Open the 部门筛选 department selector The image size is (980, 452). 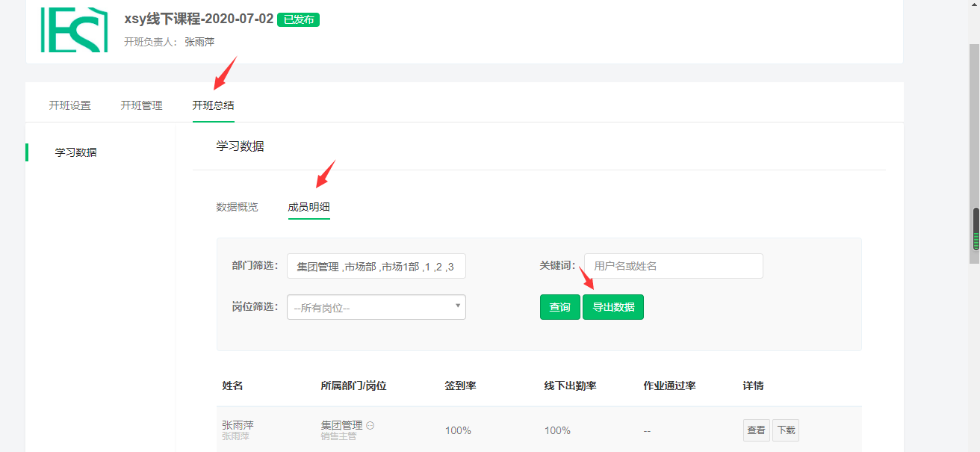click(x=376, y=266)
